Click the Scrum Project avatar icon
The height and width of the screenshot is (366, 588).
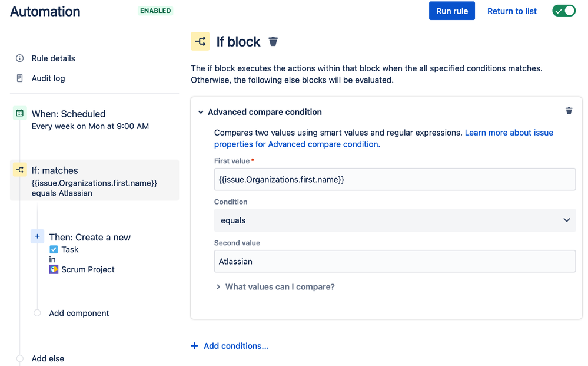pyautogui.click(x=54, y=269)
